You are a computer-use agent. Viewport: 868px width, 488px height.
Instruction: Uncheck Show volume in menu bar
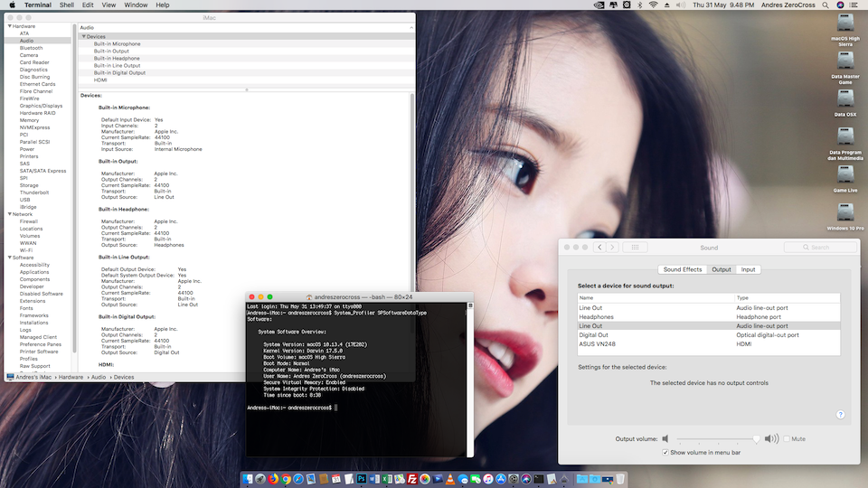coord(666,452)
